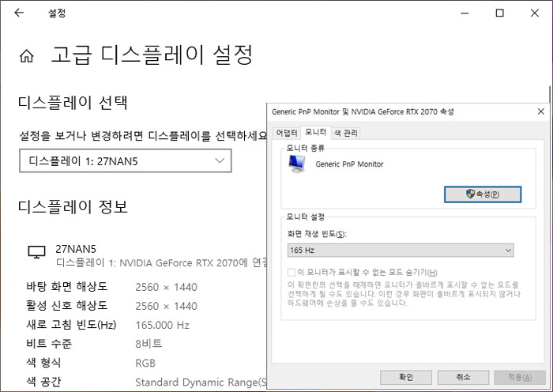Close the monitor properties dialog with X

point(540,111)
